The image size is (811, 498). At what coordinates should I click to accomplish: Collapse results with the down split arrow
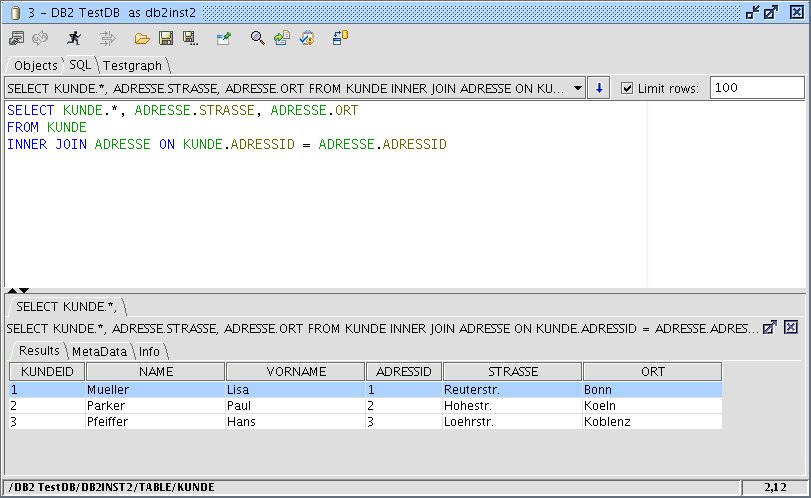click(x=24, y=290)
